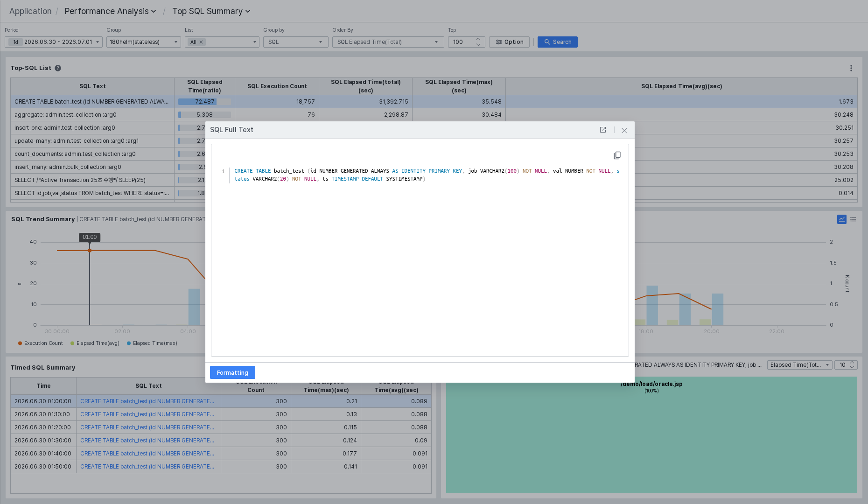
Task: Copy SQL full text to clipboard
Action: pyautogui.click(x=617, y=155)
